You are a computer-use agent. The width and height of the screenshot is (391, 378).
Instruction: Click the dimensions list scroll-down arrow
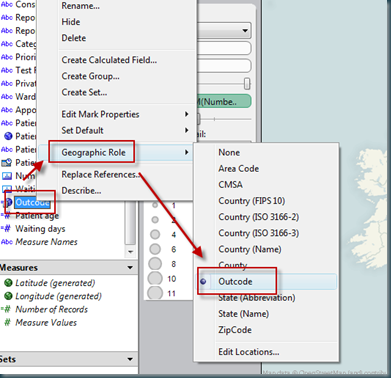pos(130,252)
